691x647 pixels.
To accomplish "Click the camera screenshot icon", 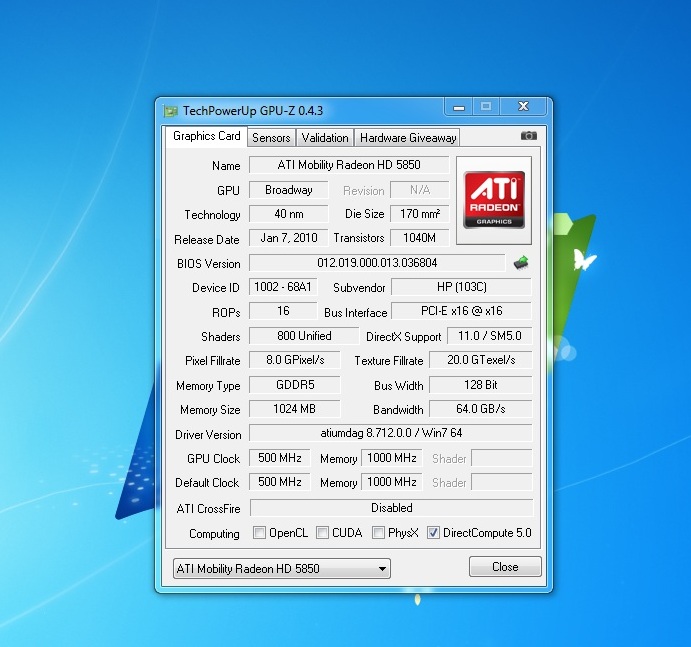I will coord(528,136).
